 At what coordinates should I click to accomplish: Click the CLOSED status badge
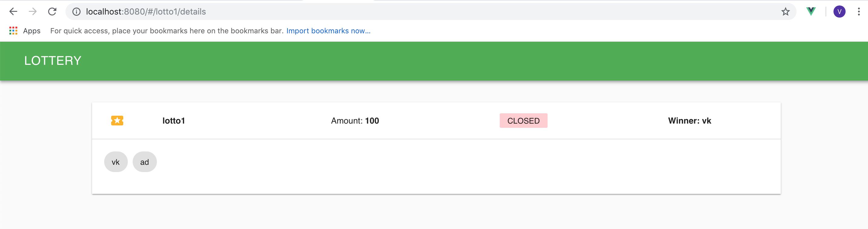pos(523,121)
